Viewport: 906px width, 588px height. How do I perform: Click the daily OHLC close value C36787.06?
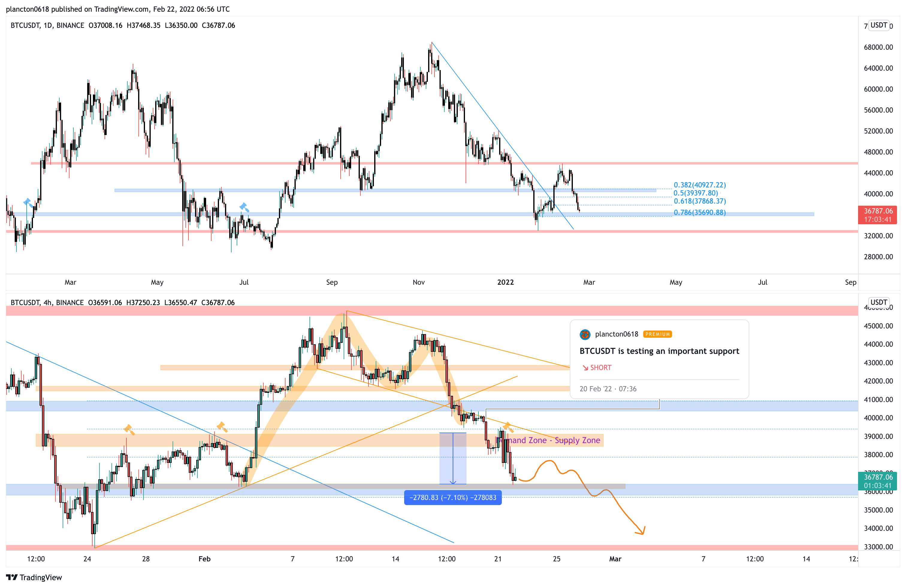point(218,25)
